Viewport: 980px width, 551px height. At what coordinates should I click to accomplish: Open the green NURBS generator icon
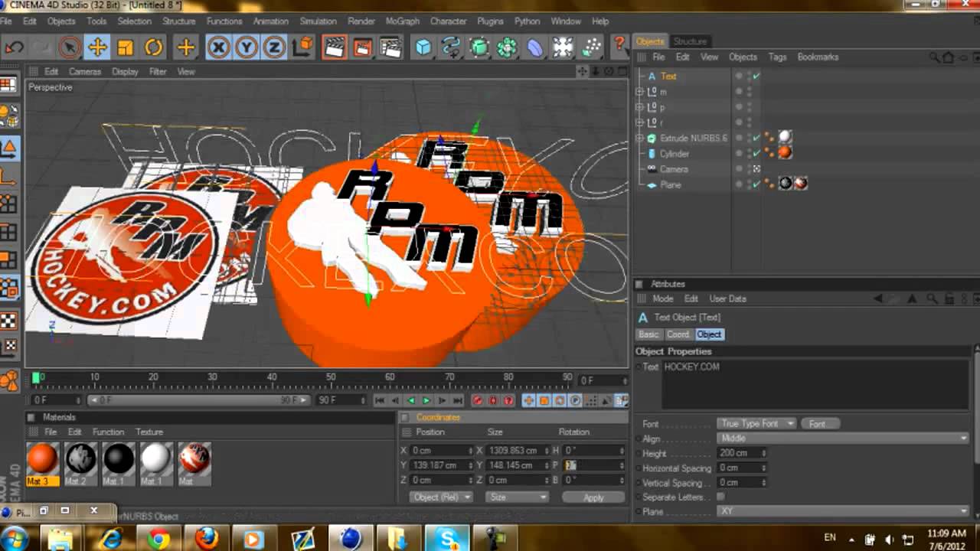coord(479,47)
